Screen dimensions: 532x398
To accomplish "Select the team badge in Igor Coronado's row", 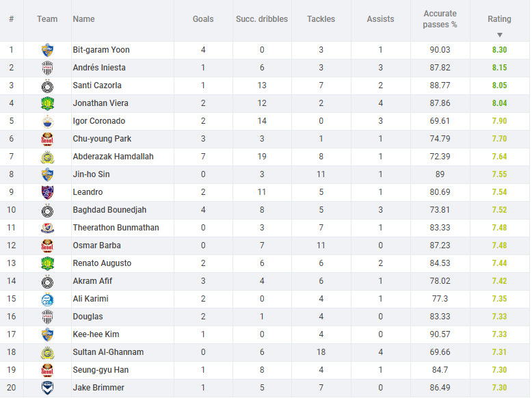I will 47,121.
